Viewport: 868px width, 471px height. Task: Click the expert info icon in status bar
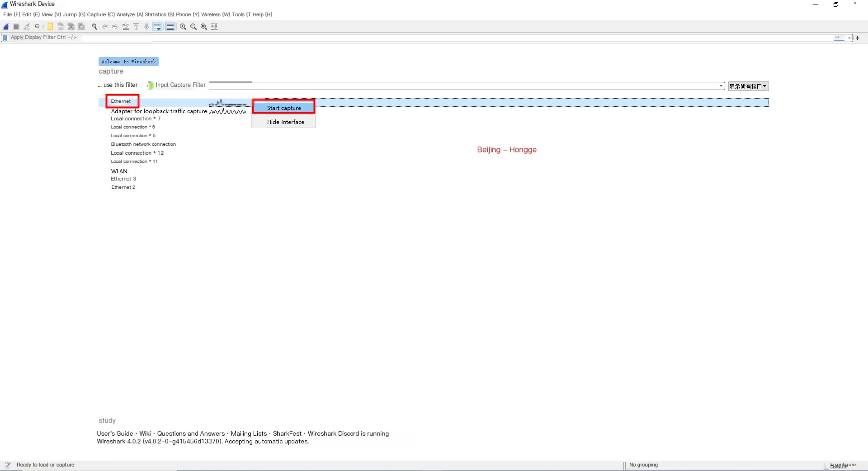pos(8,465)
